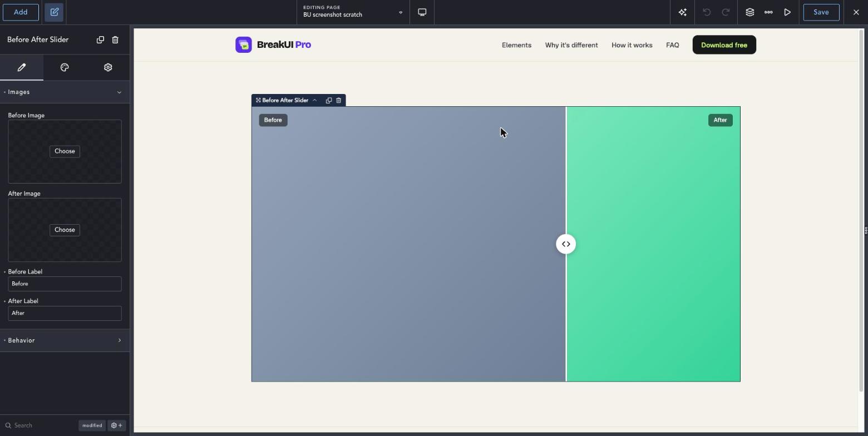The width and height of the screenshot is (868, 436).
Task: Click the Add button
Action: 21,12
